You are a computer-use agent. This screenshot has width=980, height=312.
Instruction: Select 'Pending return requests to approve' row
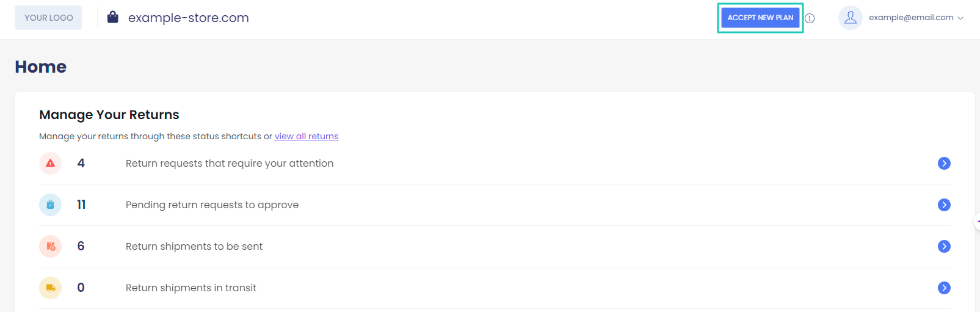(x=212, y=205)
